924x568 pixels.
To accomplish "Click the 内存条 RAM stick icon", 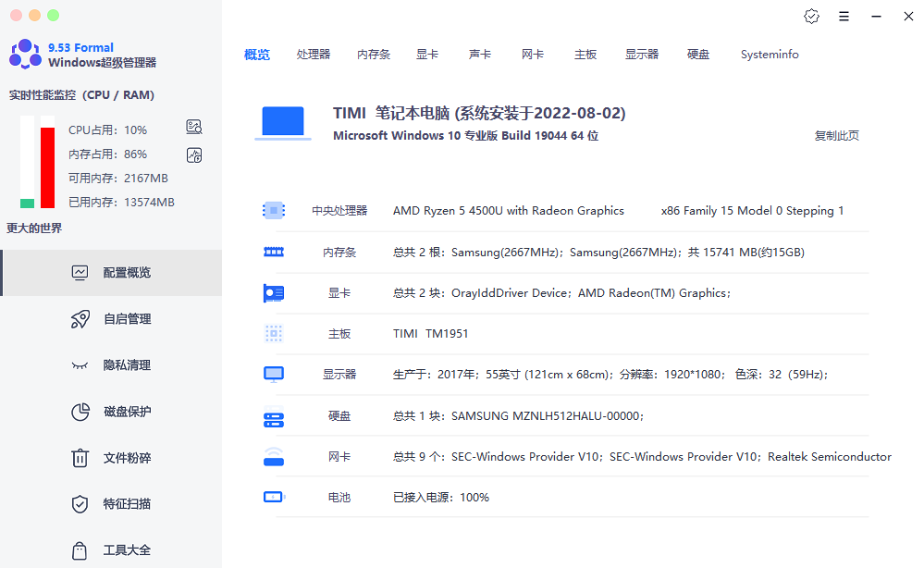I will pos(274,253).
